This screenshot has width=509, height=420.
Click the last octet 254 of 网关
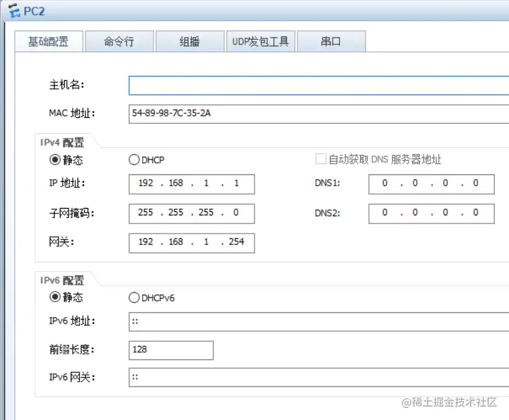236,242
